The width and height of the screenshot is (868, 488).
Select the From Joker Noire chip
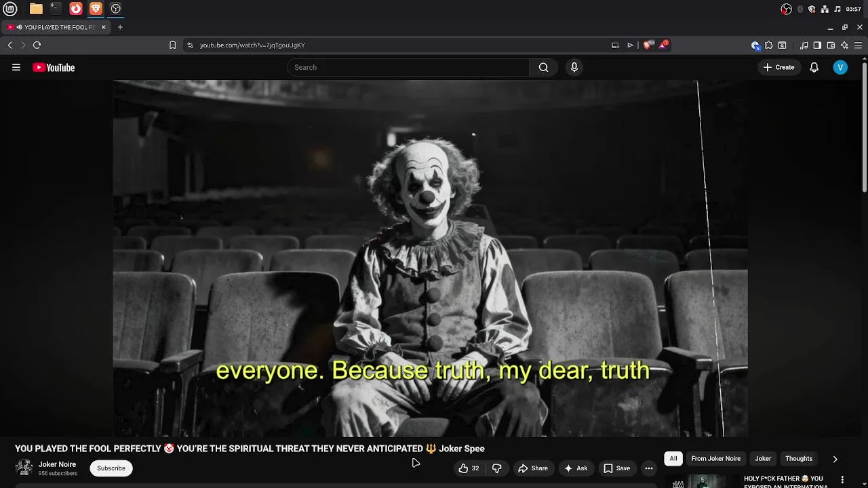(716, 459)
